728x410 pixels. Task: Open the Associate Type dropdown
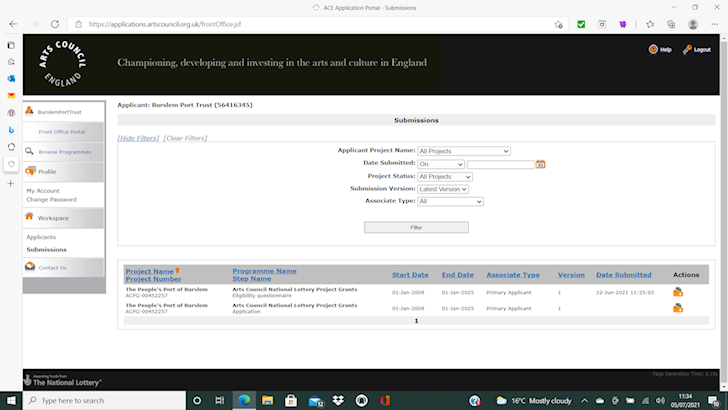click(x=450, y=201)
